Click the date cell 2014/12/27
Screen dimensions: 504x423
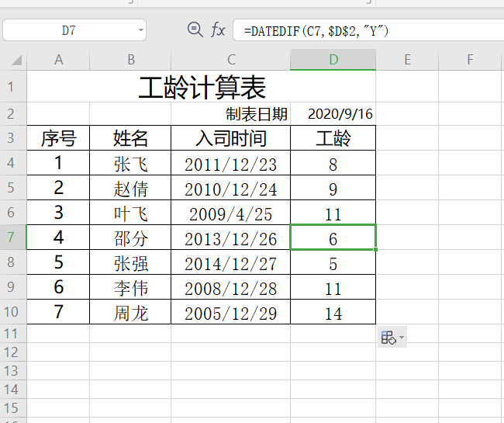pyautogui.click(x=231, y=262)
